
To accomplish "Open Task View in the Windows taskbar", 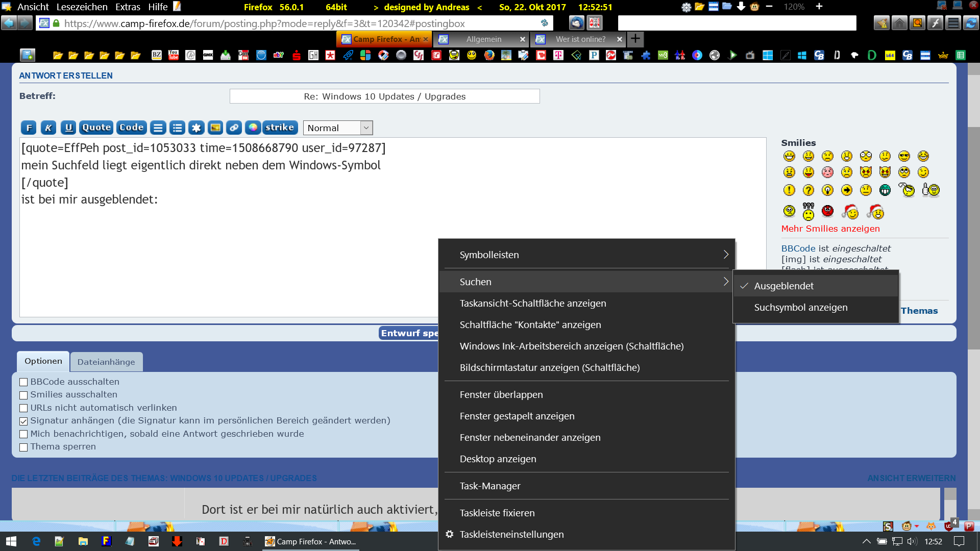I will (x=533, y=303).
